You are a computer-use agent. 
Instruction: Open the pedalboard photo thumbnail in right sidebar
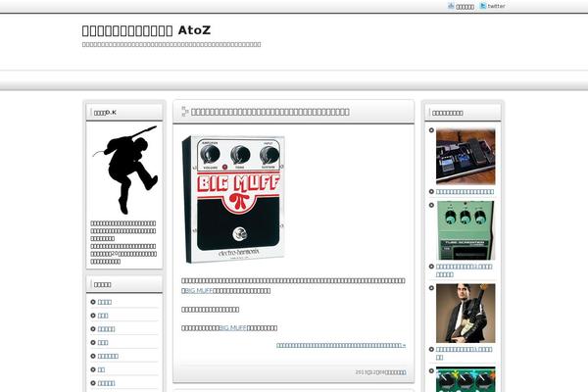tap(465, 157)
